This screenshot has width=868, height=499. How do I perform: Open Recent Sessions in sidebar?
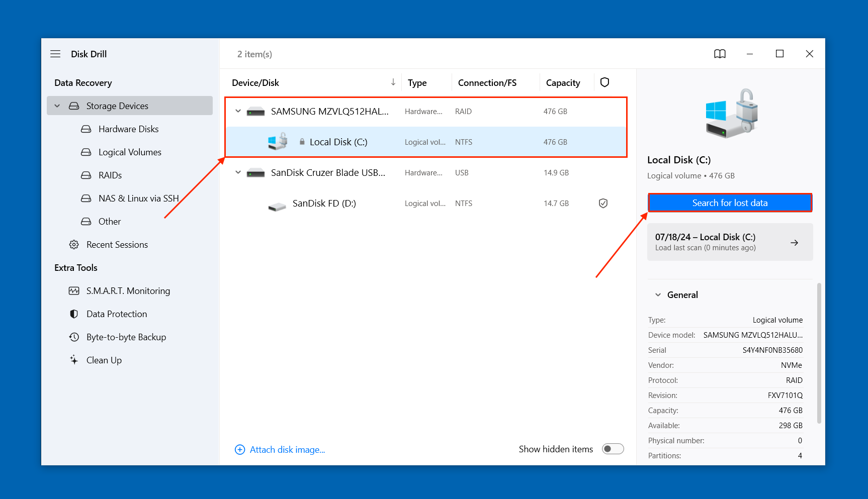(117, 245)
